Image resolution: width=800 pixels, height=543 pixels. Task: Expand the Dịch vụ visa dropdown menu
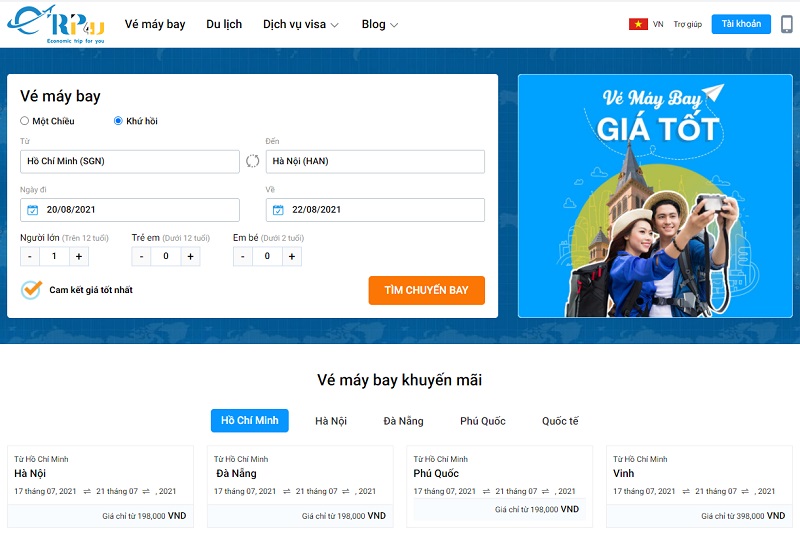point(301,24)
